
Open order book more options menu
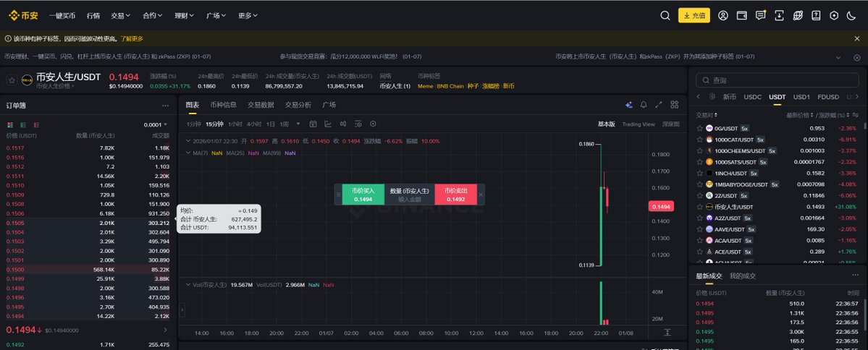[165, 105]
